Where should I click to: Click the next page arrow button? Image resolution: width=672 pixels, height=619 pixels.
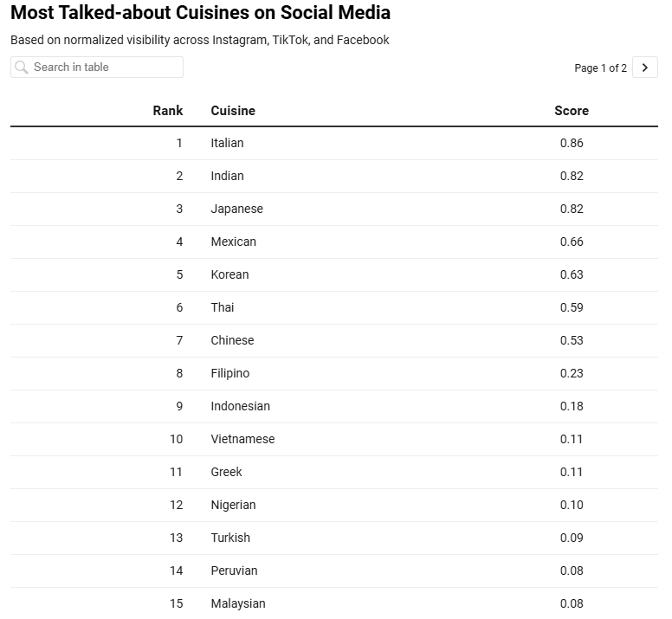tap(644, 68)
